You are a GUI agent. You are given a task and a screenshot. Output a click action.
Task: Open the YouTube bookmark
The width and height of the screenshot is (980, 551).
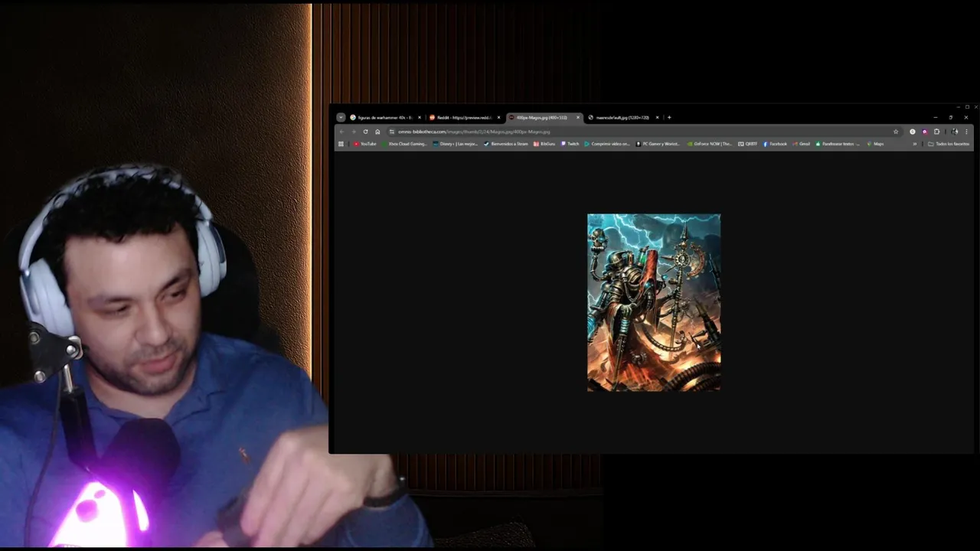(x=364, y=144)
